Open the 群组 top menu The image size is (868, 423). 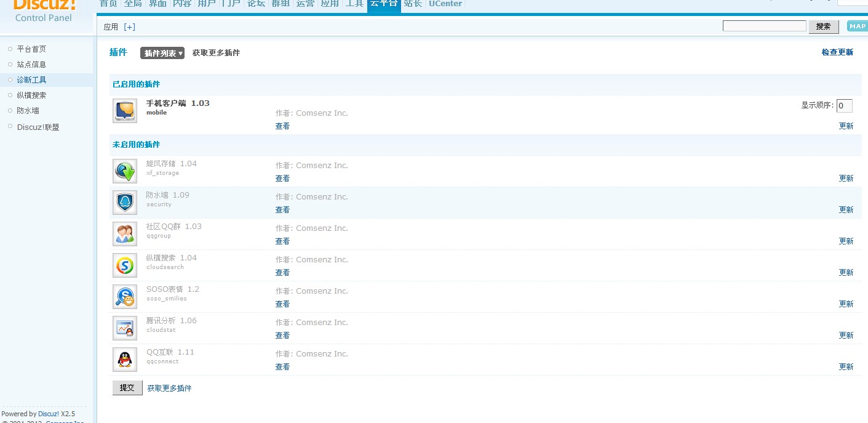[x=281, y=4]
